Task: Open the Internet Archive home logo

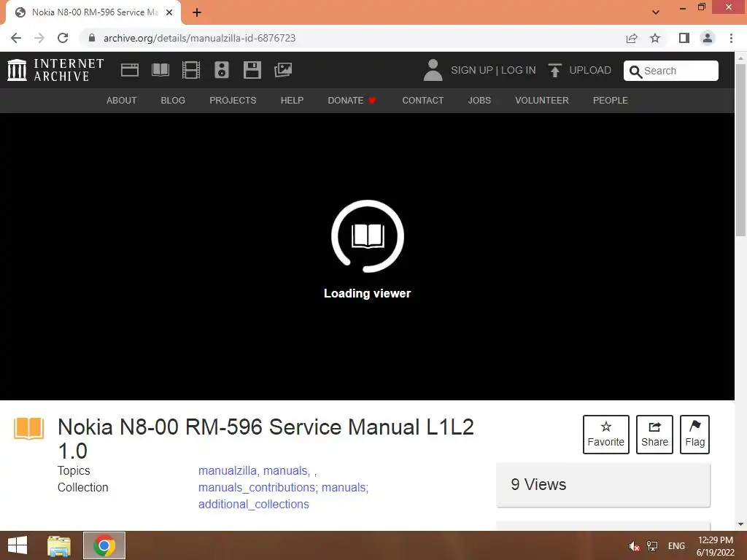Action: (x=55, y=70)
